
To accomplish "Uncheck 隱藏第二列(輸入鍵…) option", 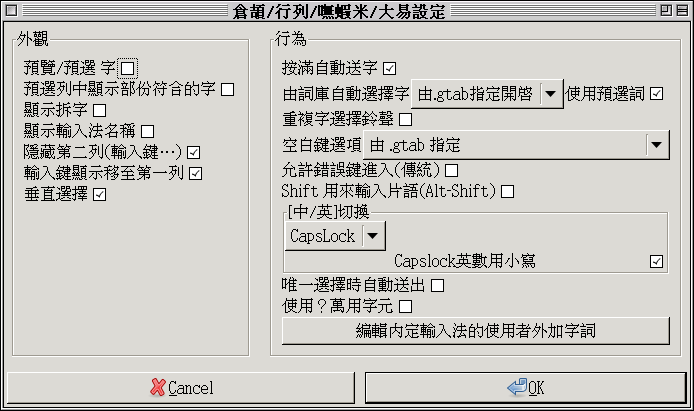I will click(194, 152).
